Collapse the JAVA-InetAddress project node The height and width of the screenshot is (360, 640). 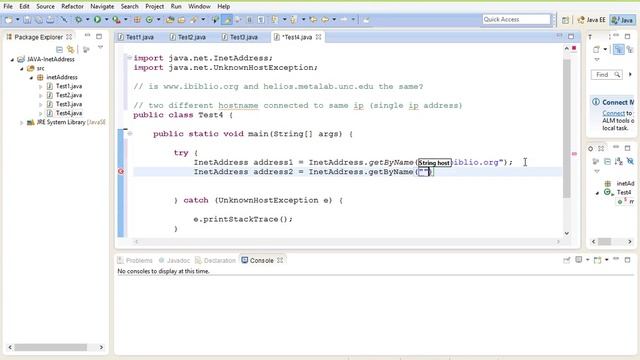pyautogui.click(x=12, y=60)
